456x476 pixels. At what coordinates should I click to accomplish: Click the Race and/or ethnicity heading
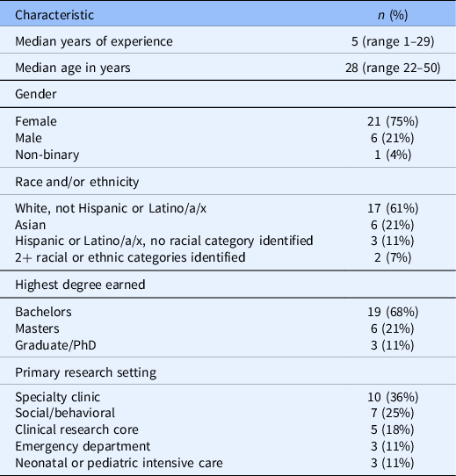(76, 182)
